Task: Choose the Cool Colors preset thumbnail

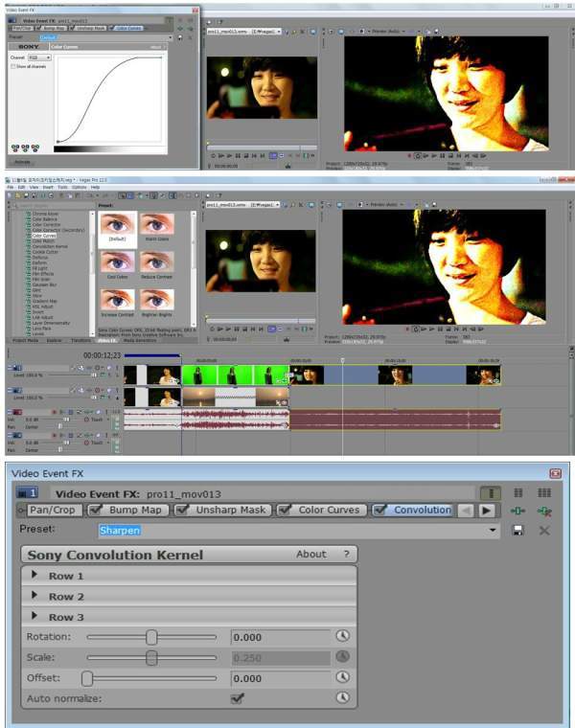Action: pyautogui.click(x=118, y=263)
